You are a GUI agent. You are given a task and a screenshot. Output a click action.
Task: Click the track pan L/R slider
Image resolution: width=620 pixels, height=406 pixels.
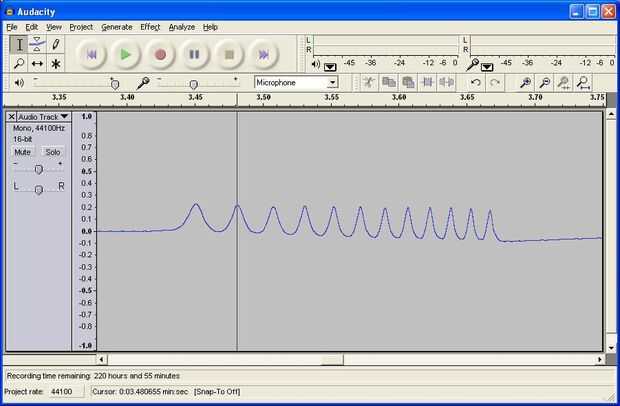pyautogui.click(x=38, y=189)
